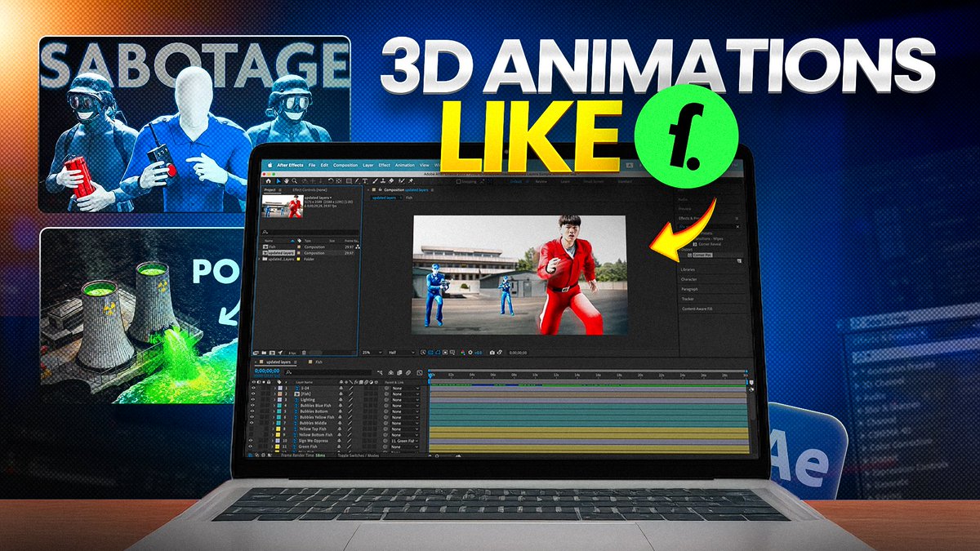Toggle the [Fish] layer eye icon
Viewport: 980px width, 551px height.
point(253,393)
